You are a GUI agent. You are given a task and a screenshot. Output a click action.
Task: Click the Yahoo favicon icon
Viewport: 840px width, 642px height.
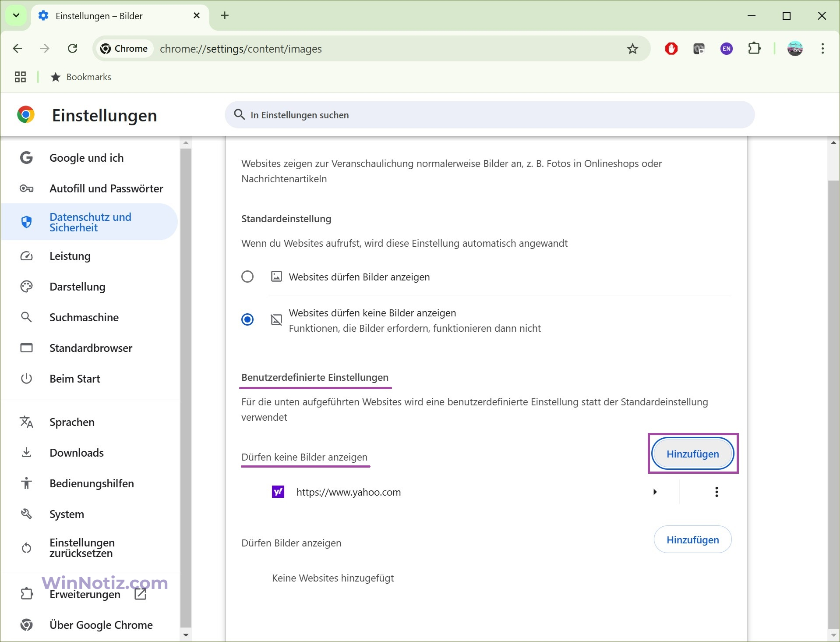[278, 492]
